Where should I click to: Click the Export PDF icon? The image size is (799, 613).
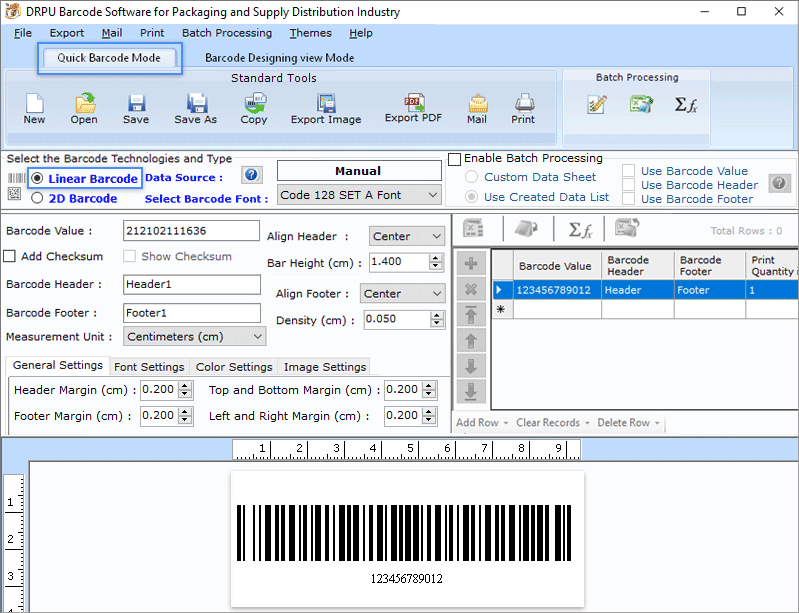pos(414,102)
